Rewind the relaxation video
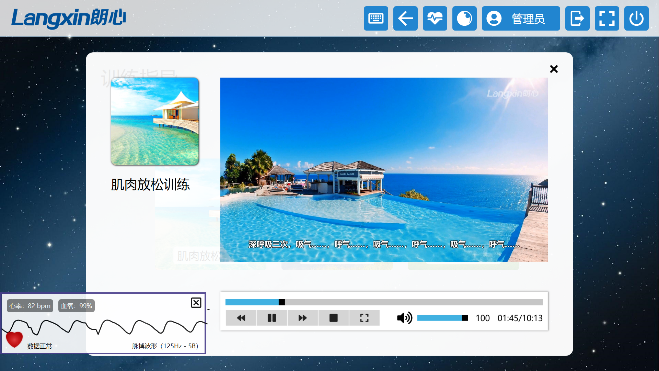 pos(241,318)
